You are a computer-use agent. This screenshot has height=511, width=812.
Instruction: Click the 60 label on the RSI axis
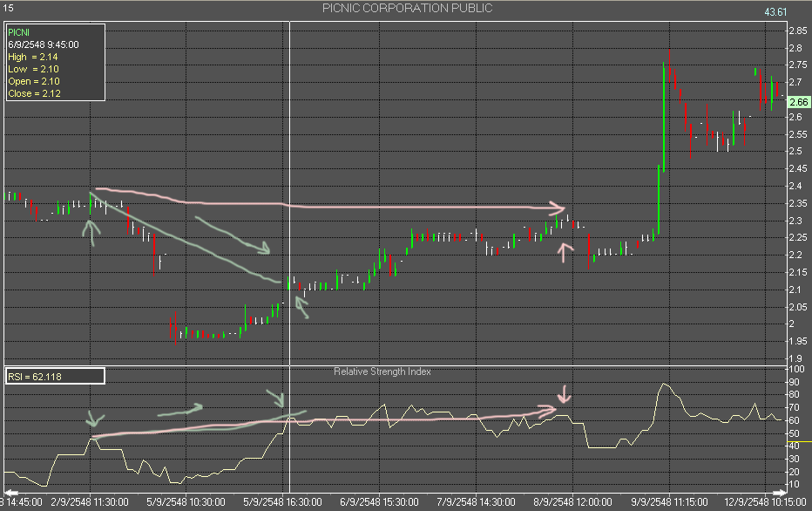794,421
